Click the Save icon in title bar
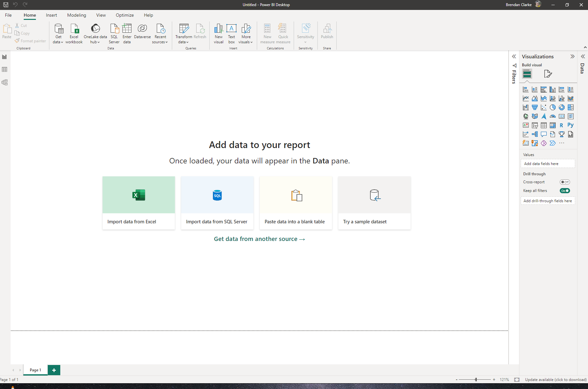The width and height of the screenshot is (588, 389). tap(6, 4)
